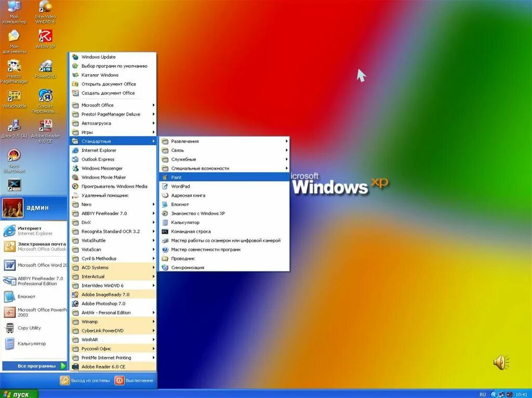This screenshot has height=398, width=532.
Task: Open WordPad from Стандартные menu
Action: click(x=224, y=186)
